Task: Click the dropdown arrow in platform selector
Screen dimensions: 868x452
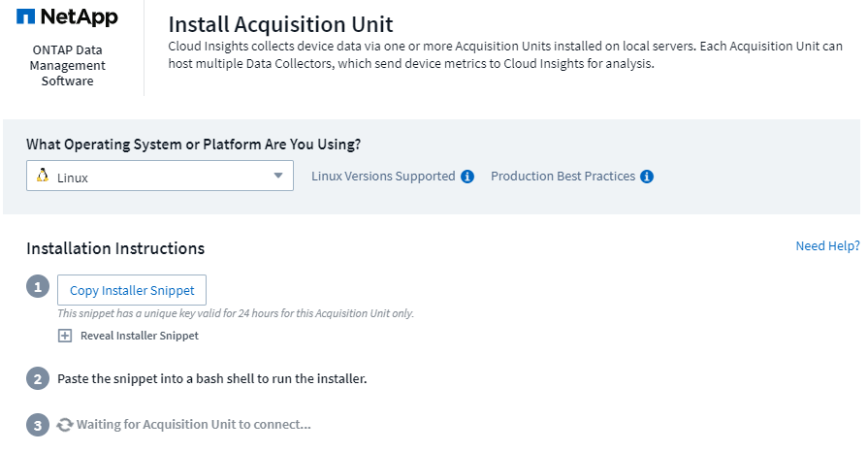Action: pyautogui.click(x=278, y=176)
